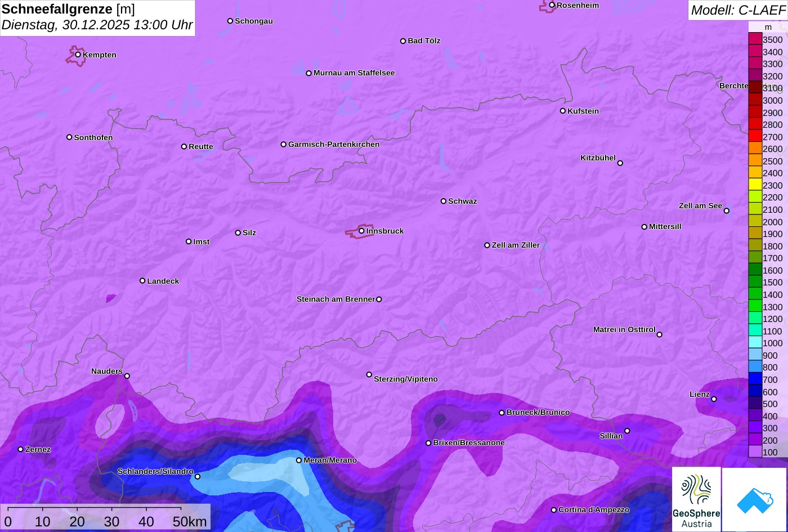Click the "Matrei in Osttirol" label
This screenshot has width=788, height=532.
[x=624, y=330]
